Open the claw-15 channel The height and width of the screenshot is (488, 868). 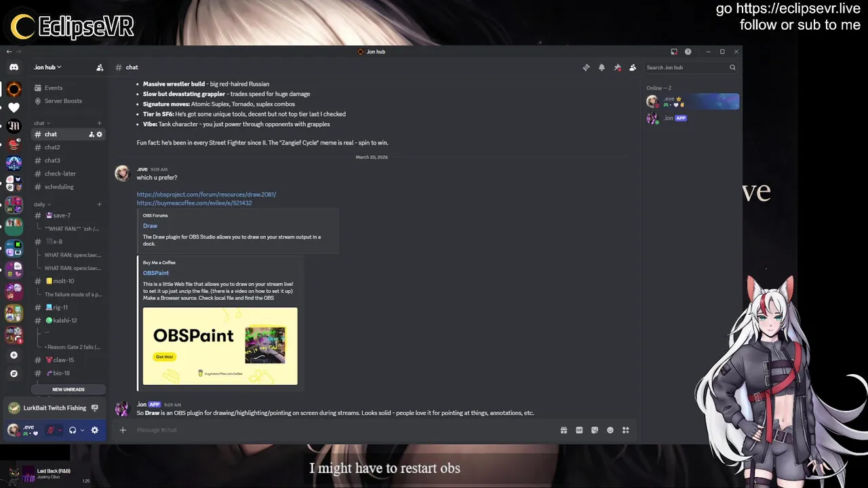pos(64,360)
